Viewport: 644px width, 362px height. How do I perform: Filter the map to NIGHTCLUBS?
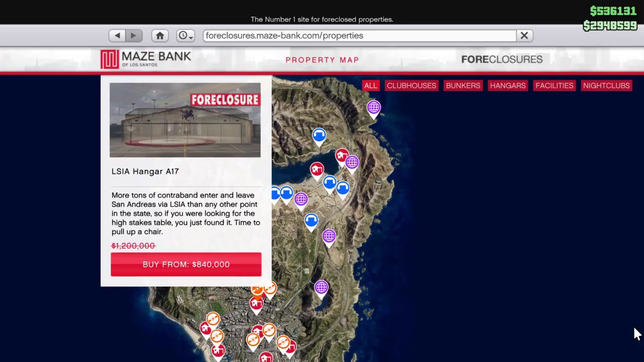coord(606,85)
